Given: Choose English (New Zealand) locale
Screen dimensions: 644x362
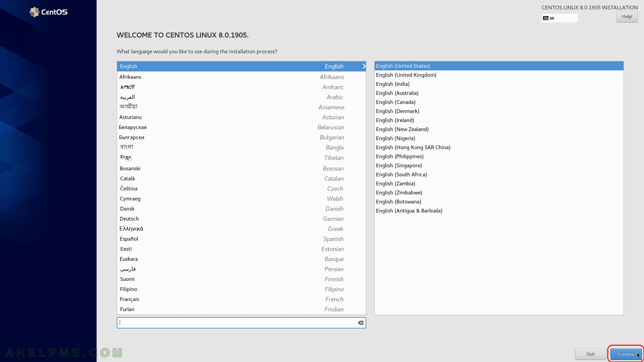Looking at the screenshot, I should pyautogui.click(x=499, y=129).
